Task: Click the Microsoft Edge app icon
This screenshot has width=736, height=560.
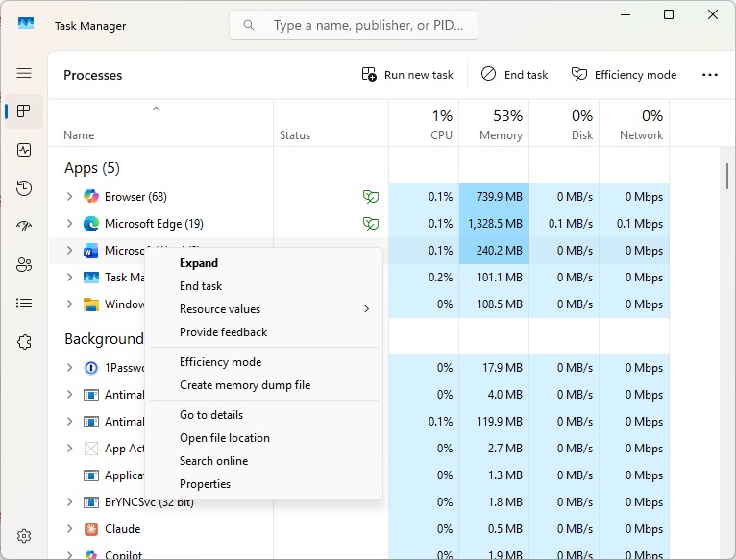Action: click(91, 224)
